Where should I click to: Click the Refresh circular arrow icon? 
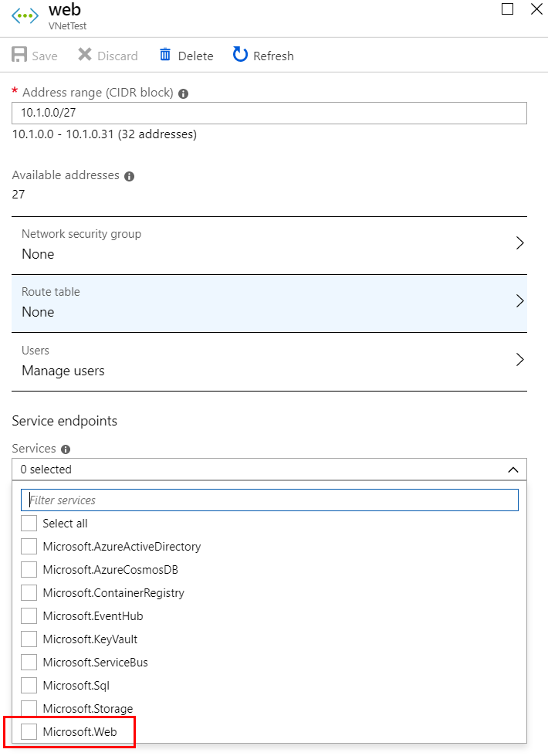241,55
